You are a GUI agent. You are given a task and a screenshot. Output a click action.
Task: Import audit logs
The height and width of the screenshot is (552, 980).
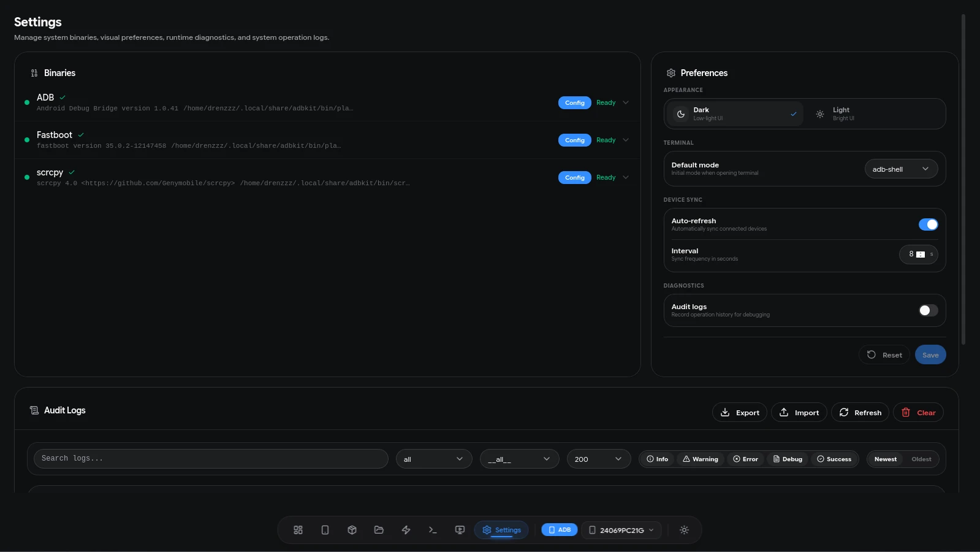[x=799, y=413]
